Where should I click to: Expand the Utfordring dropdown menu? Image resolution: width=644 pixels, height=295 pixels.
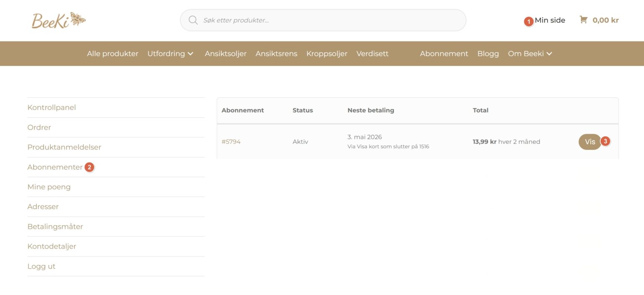tap(170, 54)
